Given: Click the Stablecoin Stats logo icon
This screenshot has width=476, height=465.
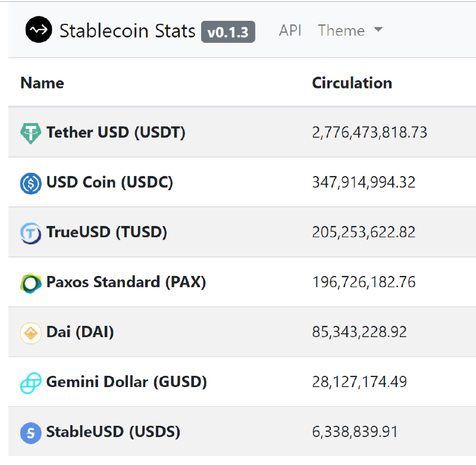Looking at the screenshot, I should click(x=39, y=30).
